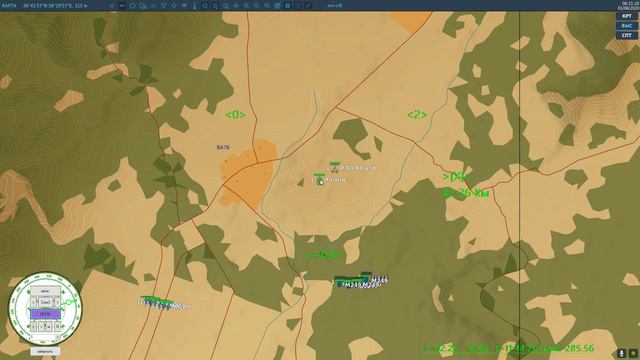This screenshot has width=640, height=360.
Task: Switch map mode with the КРТ button
Action: pyautogui.click(x=627, y=16)
